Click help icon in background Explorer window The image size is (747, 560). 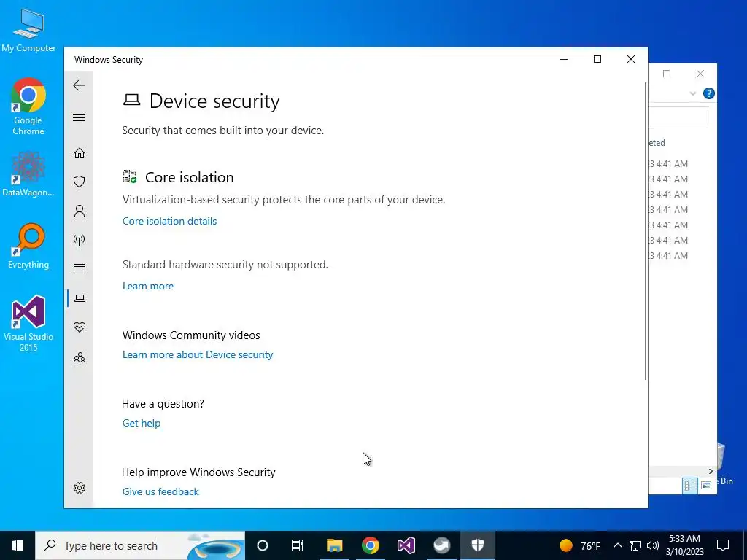pyautogui.click(x=709, y=93)
